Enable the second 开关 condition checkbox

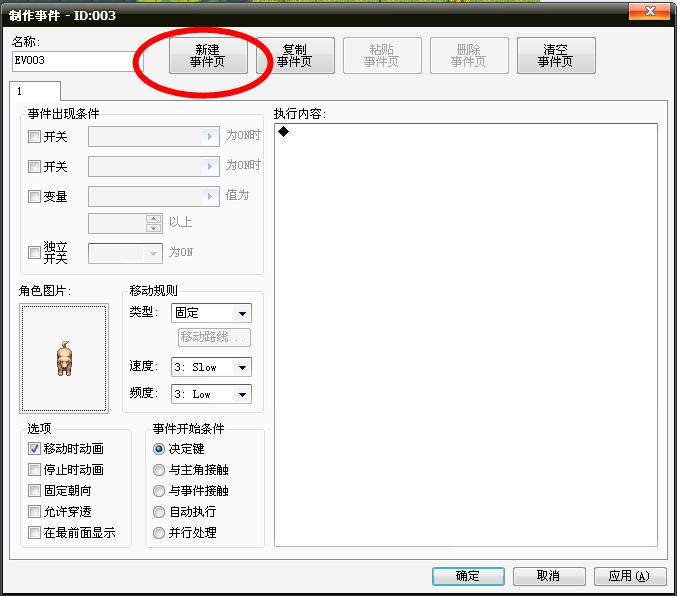pos(34,166)
